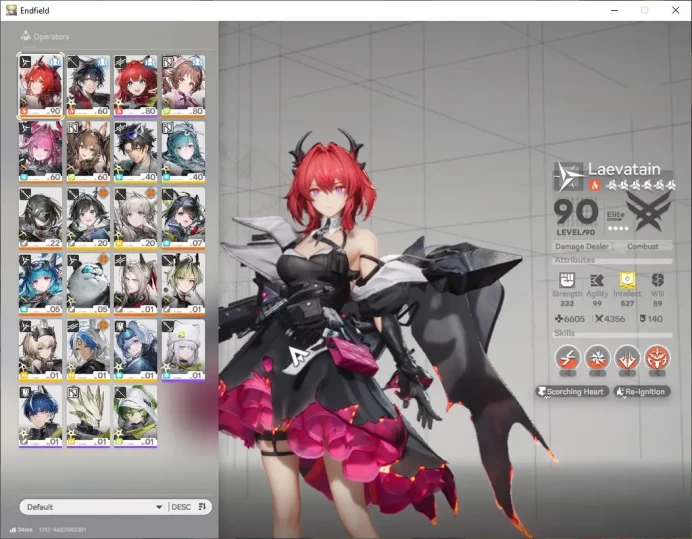Click the Endfield app icon in title bar

click(x=11, y=10)
